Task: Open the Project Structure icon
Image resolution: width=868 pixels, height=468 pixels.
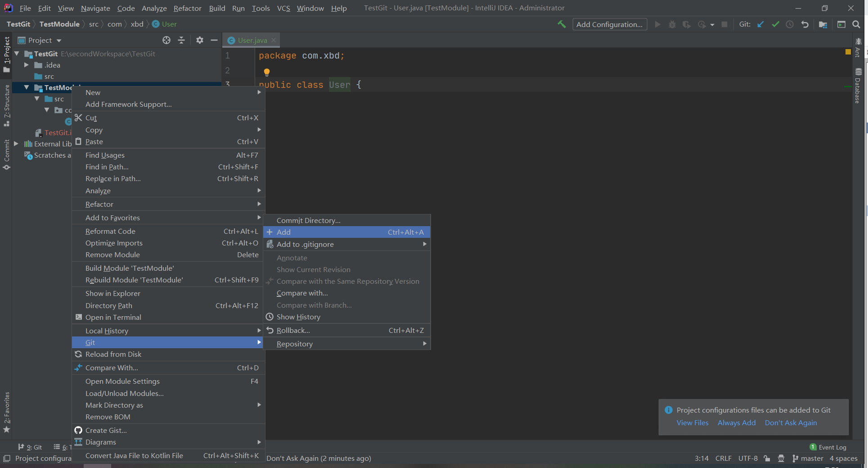Action: [x=823, y=24]
